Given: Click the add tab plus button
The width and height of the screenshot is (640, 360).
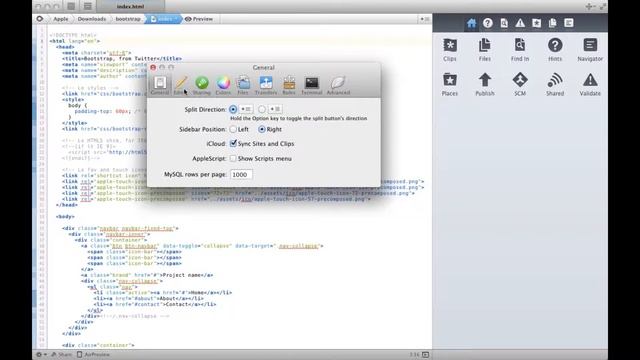Looking at the screenshot, I should point(589,6).
